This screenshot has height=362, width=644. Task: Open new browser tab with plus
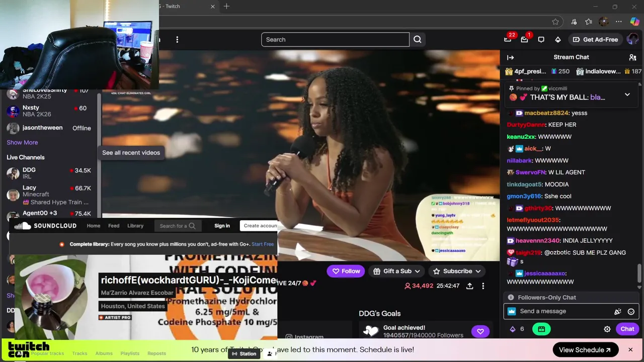click(x=226, y=6)
